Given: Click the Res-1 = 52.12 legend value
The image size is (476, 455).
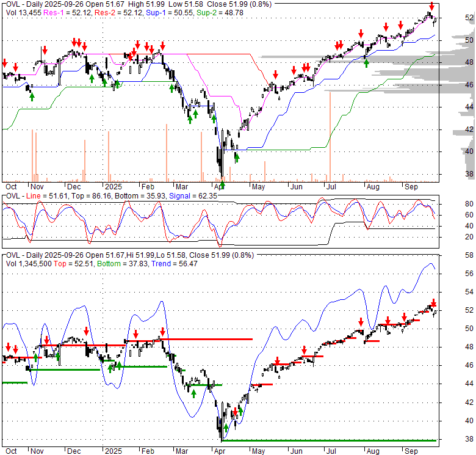Looking at the screenshot, I should click(x=67, y=13).
